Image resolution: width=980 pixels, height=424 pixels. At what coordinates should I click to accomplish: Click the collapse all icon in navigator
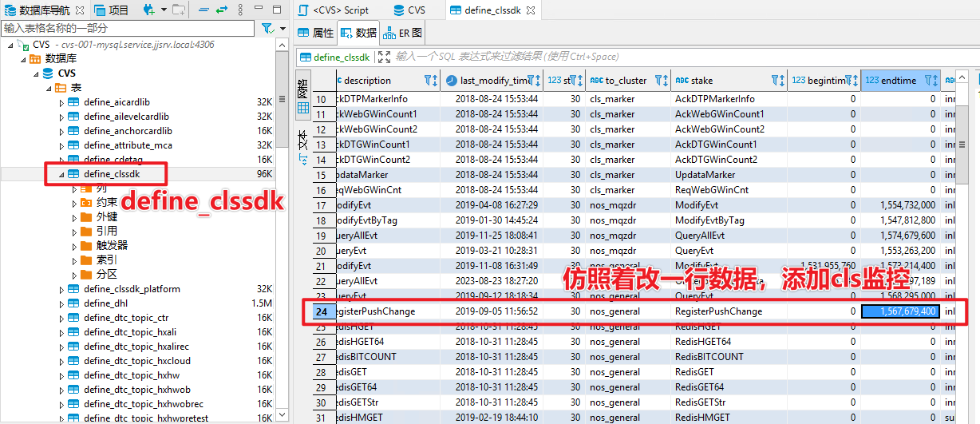204,10
